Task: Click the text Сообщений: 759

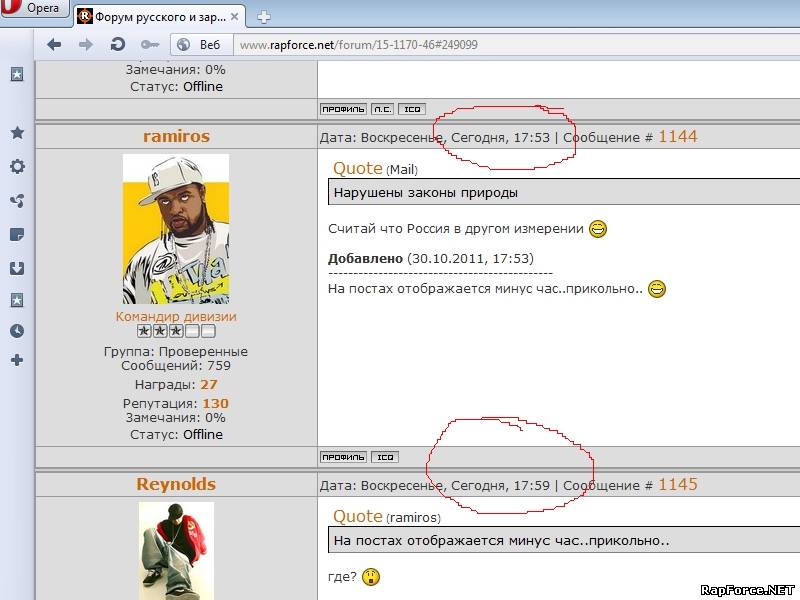Action: [x=176, y=366]
